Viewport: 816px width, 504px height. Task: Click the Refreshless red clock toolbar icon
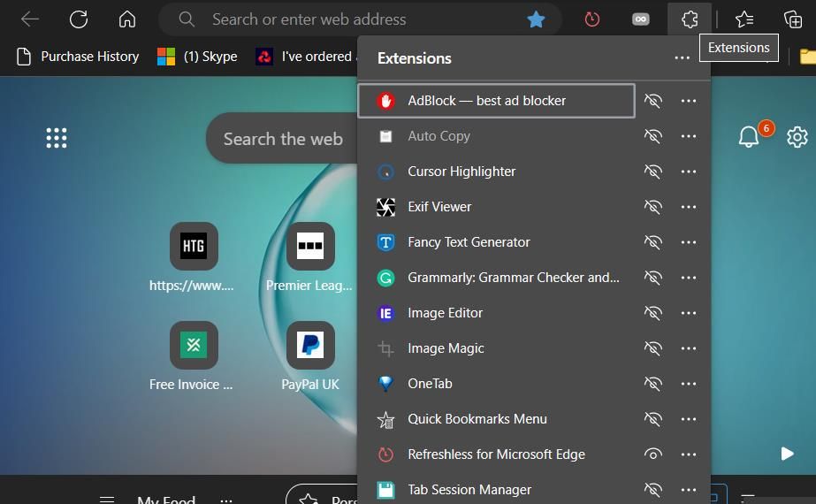591,19
